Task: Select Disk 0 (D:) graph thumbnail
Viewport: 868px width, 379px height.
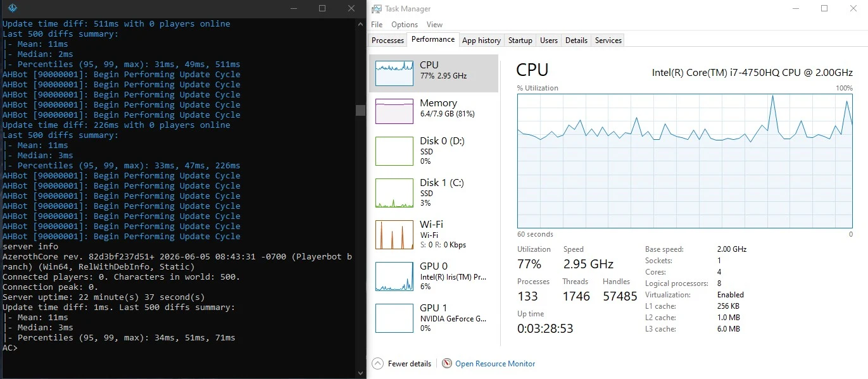Action: click(x=395, y=151)
